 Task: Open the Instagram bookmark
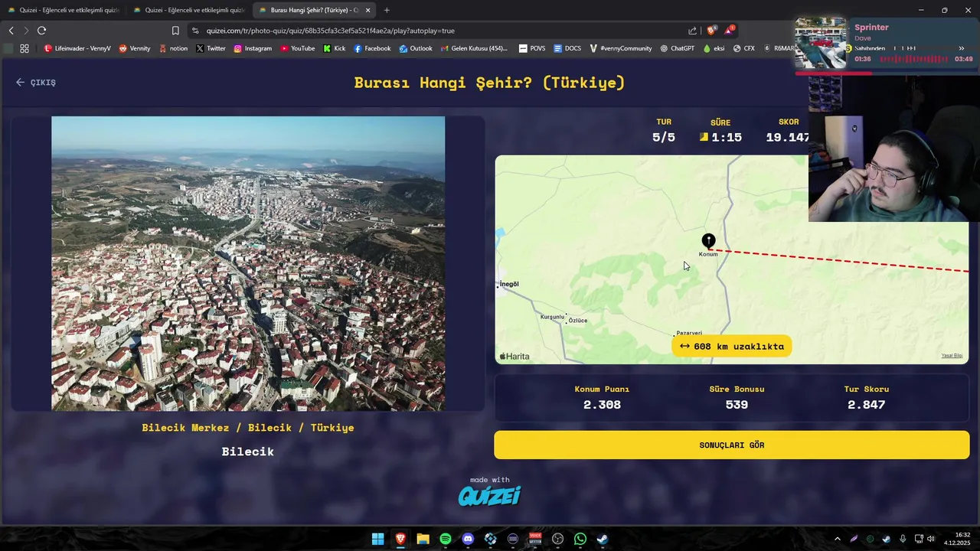(x=253, y=48)
